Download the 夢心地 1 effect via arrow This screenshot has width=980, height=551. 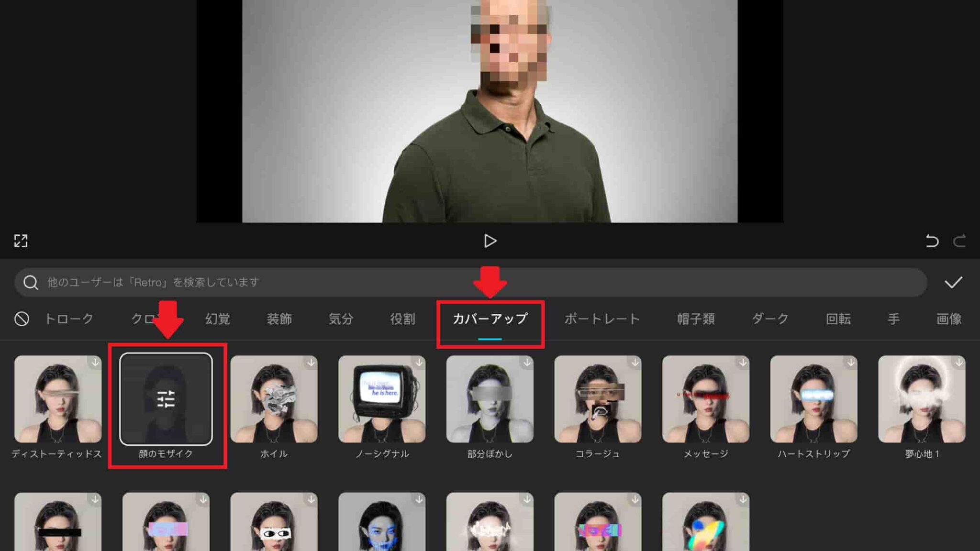(x=959, y=363)
